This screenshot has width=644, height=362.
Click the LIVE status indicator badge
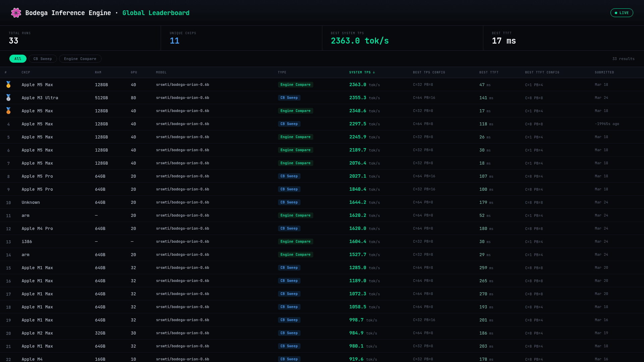[x=622, y=13]
